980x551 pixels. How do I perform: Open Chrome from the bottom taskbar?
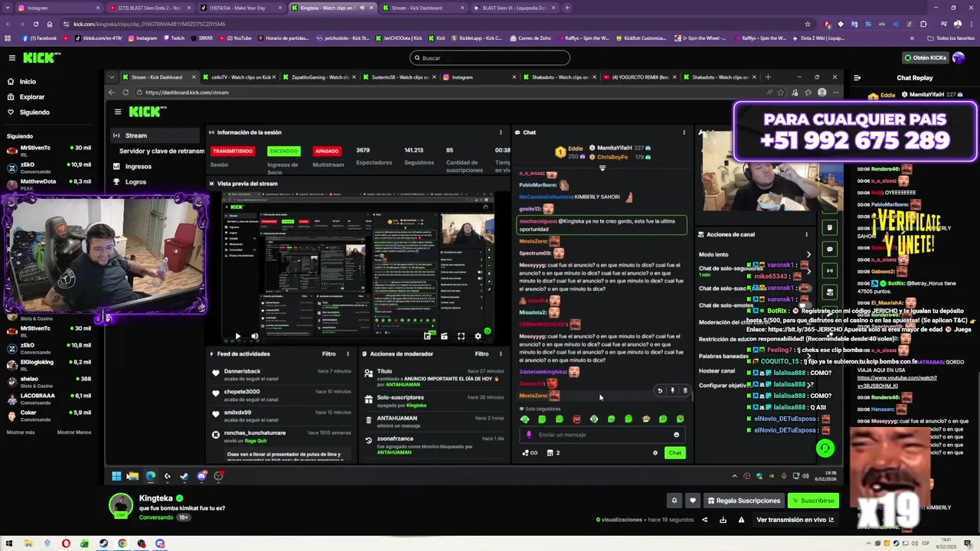[x=122, y=544]
